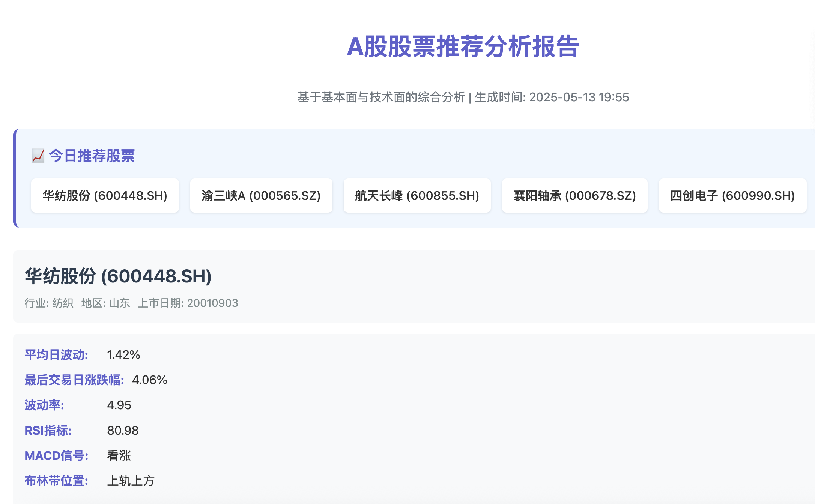Click the subtitle with 生成时间 2025-05-13 19:55
The height and width of the screenshot is (504, 815).
(x=463, y=97)
